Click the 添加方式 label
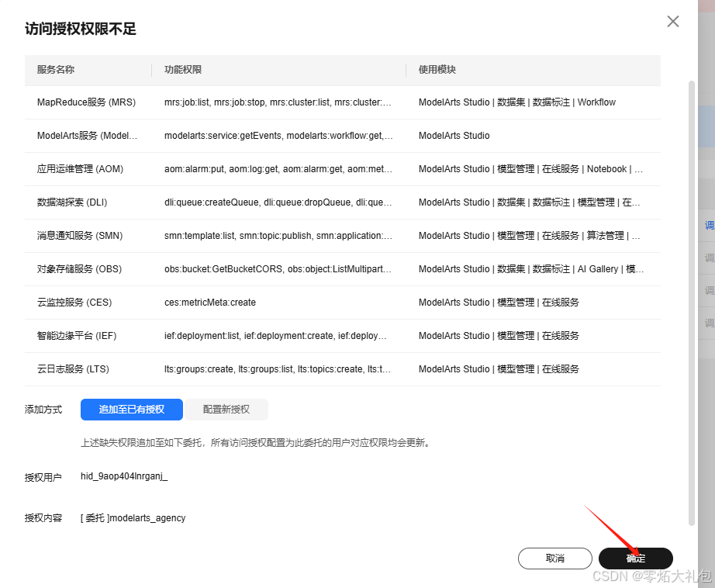 [43, 409]
